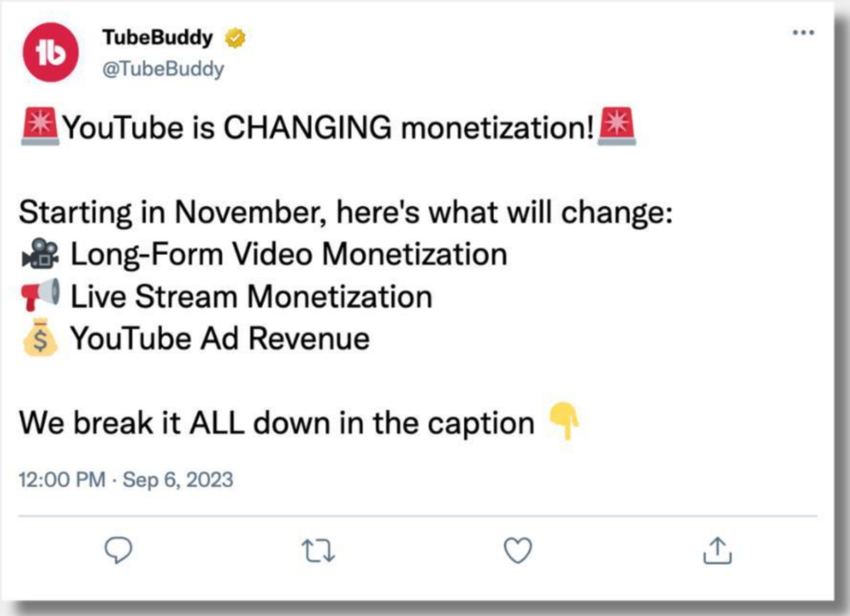Click the gold verified badge
Viewport: 850px width, 616px height.
234,36
